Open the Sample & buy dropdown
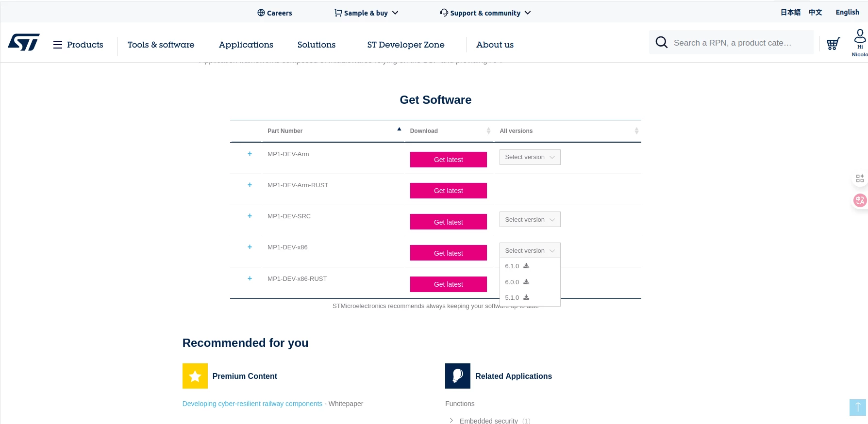 [x=367, y=13]
